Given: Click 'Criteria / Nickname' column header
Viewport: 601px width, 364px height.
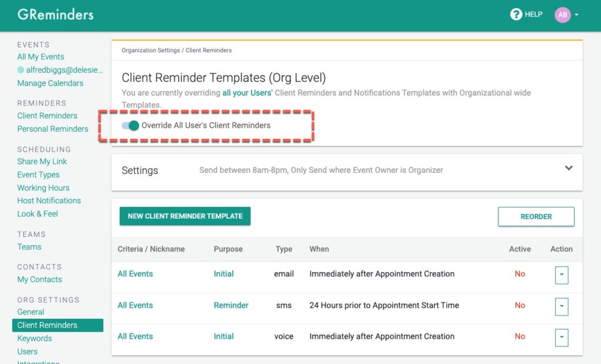Looking at the screenshot, I should click(x=151, y=249).
